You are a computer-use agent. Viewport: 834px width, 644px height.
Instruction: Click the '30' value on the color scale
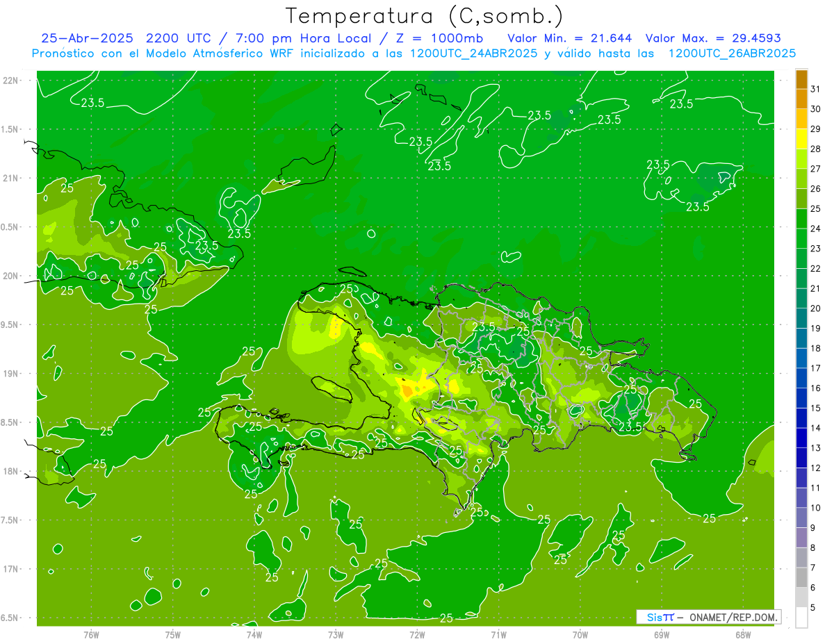pyautogui.click(x=816, y=109)
